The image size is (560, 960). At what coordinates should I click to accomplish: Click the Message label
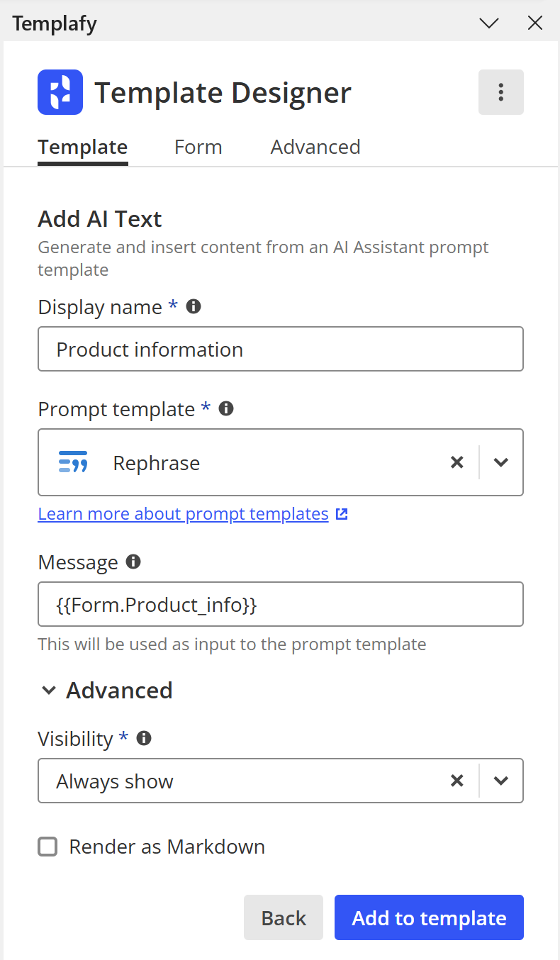78,562
